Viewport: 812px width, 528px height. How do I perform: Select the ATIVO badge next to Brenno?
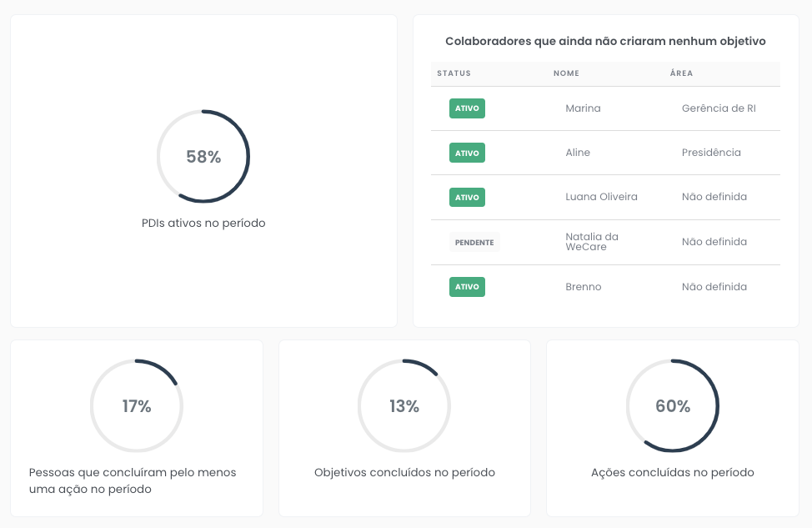[467, 286]
